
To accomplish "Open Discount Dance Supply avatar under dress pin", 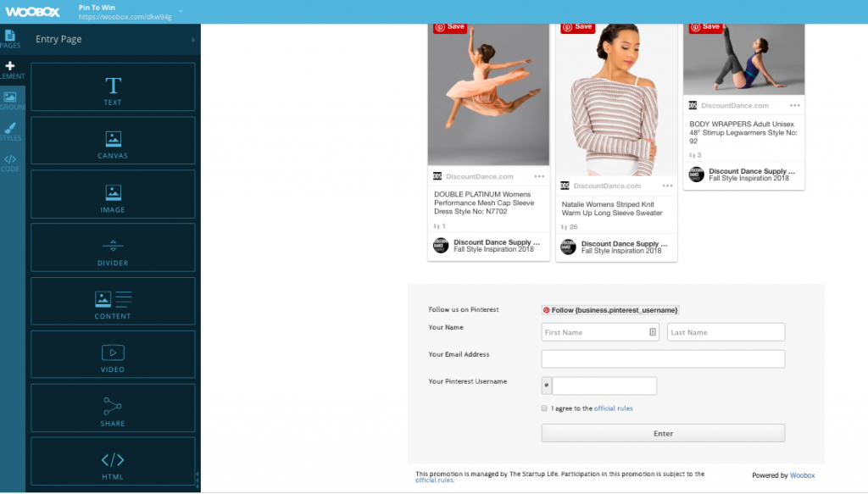I will (441, 246).
